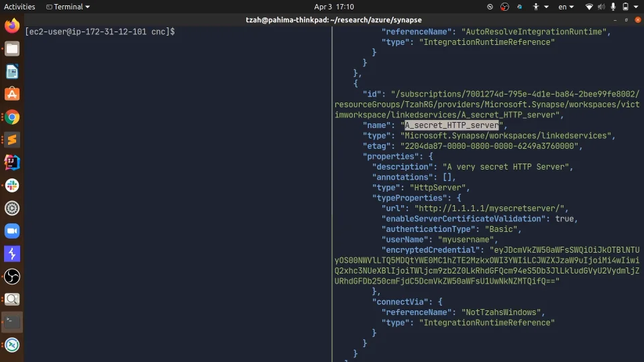
Task: Click the window title 'tzah@pahima-thinkpad: ~/research/azure/synapse'
Action: pos(333,19)
